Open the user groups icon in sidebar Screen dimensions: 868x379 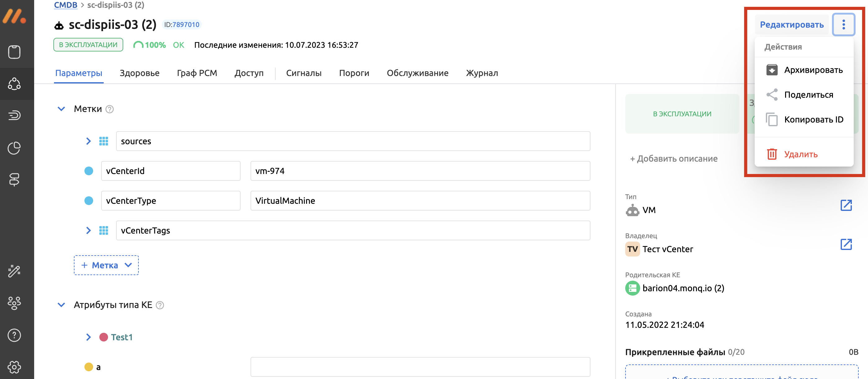[14, 303]
